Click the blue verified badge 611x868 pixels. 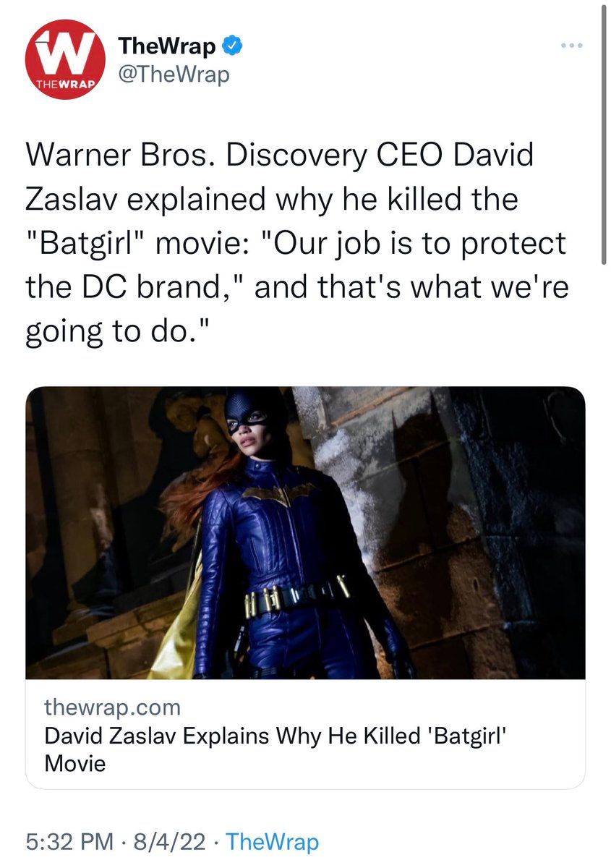point(232,47)
